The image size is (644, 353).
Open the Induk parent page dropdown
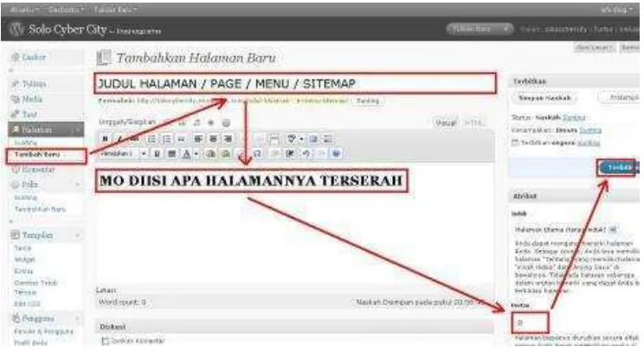(566, 230)
